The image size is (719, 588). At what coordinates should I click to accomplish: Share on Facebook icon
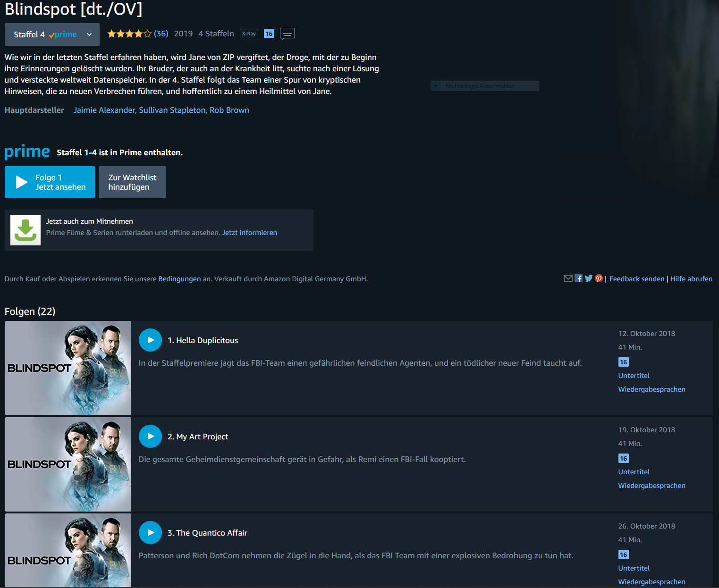[578, 278]
